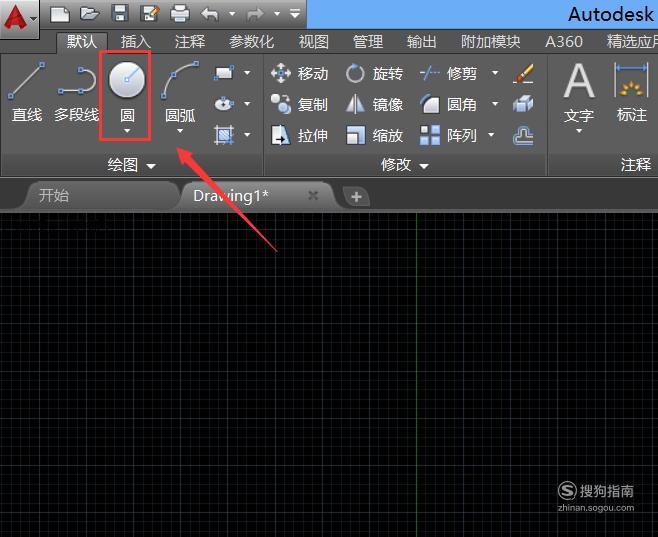
Task: Click the erase tool icon
Action: (523, 73)
